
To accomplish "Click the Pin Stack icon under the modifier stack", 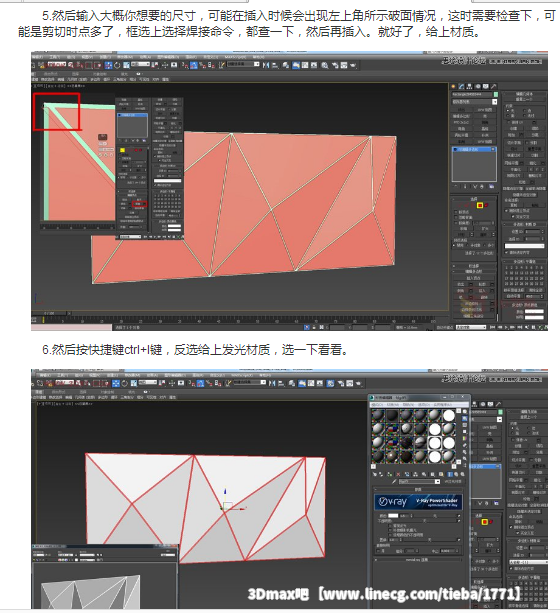I will tap(456, 186).
